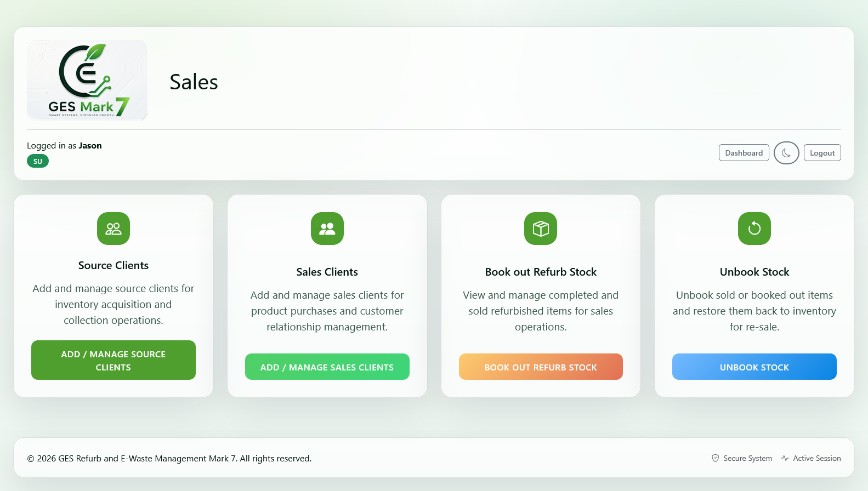The image size is (868, 491).
Task: Click the 2026 copyright notice text
Action: point(169,459)
